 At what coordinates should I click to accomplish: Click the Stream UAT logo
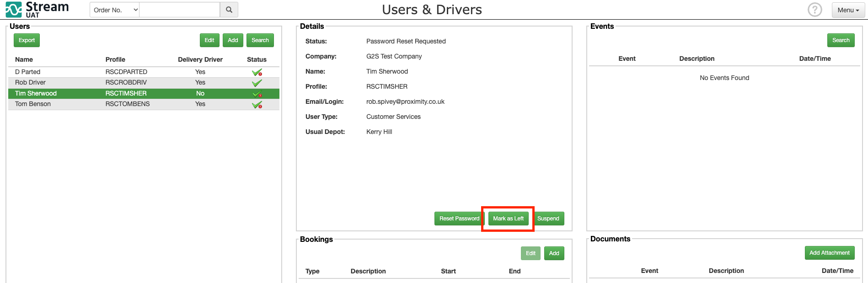37,9
